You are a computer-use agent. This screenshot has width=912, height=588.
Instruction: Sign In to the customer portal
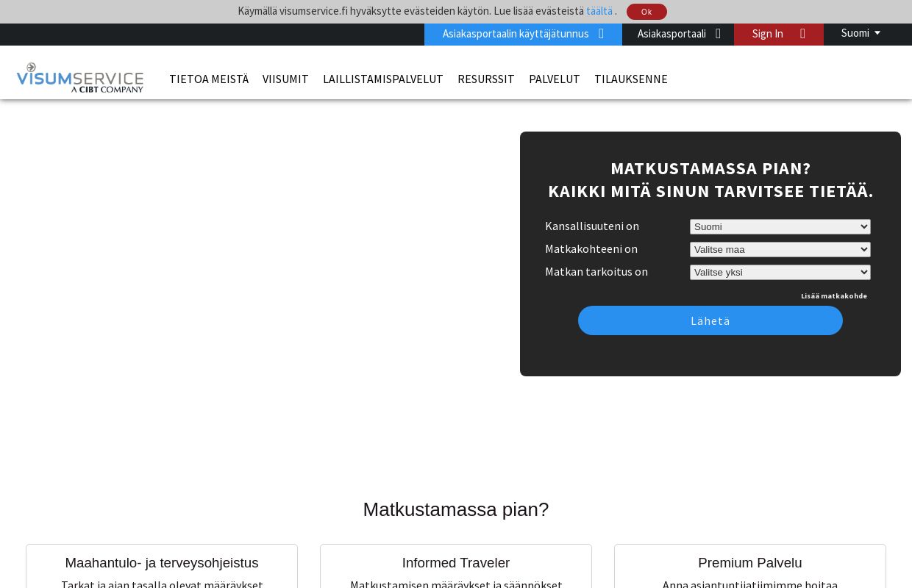point(768,33)
